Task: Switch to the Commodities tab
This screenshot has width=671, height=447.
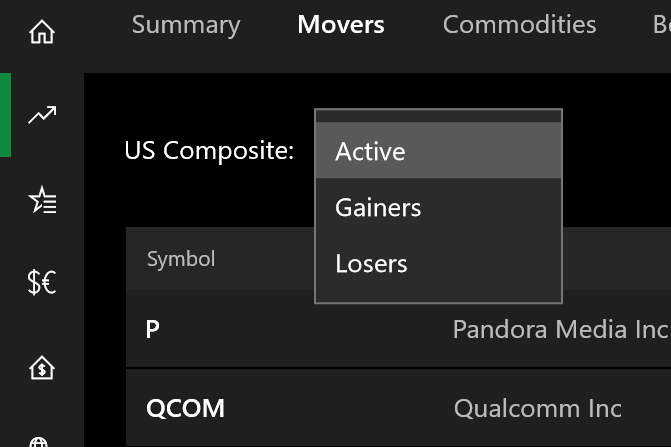Action: pos(520,25)
